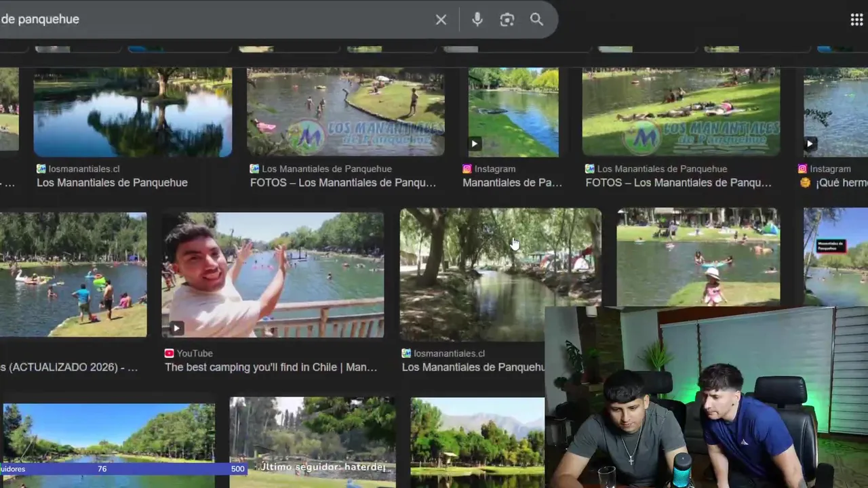Start voice search with the microphone icon
Viewport: 868px width, 488px height.
[477, 20]
